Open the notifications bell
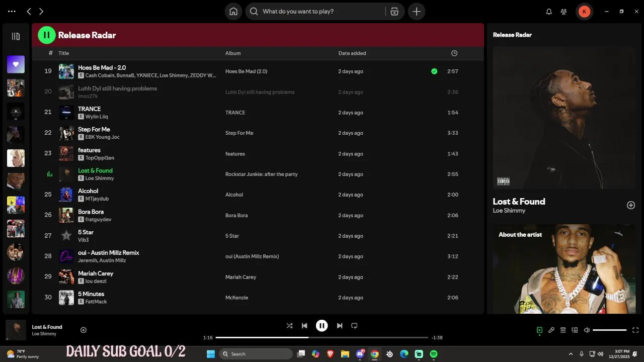Image resolution: width=644 pixels, height=362 pixels. point(549,11)
